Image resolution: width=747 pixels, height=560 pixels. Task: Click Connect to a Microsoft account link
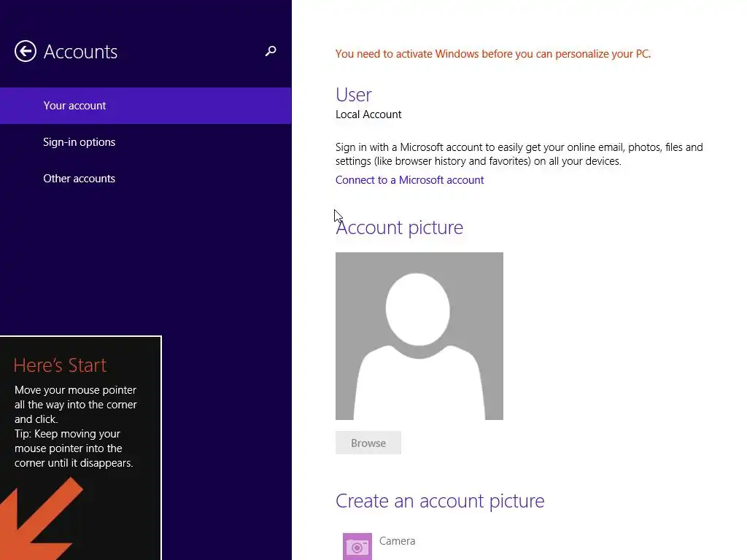410,180
